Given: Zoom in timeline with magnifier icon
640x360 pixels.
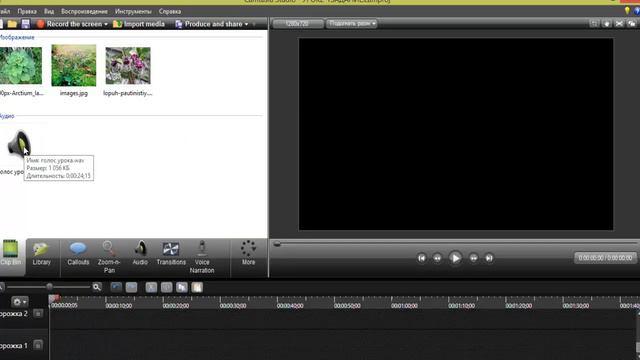Looking at the screenshot, I should [x=97, y=287].
